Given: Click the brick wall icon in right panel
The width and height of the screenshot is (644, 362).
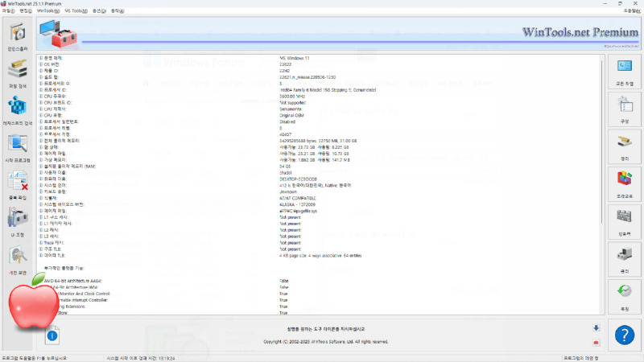Looking at the screenshot, I should coord(625,222).
